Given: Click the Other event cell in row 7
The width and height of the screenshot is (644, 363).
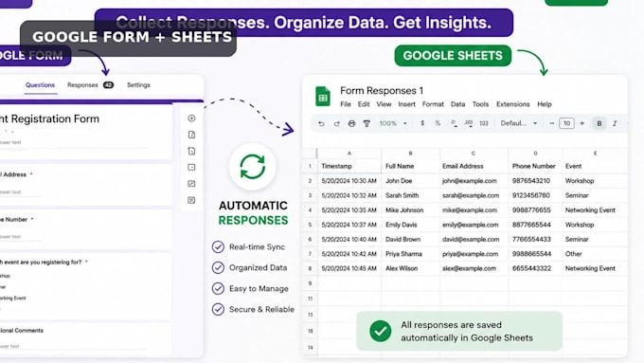Looking at the screenshot, I should pyautogui.click(x=595, y=254).
